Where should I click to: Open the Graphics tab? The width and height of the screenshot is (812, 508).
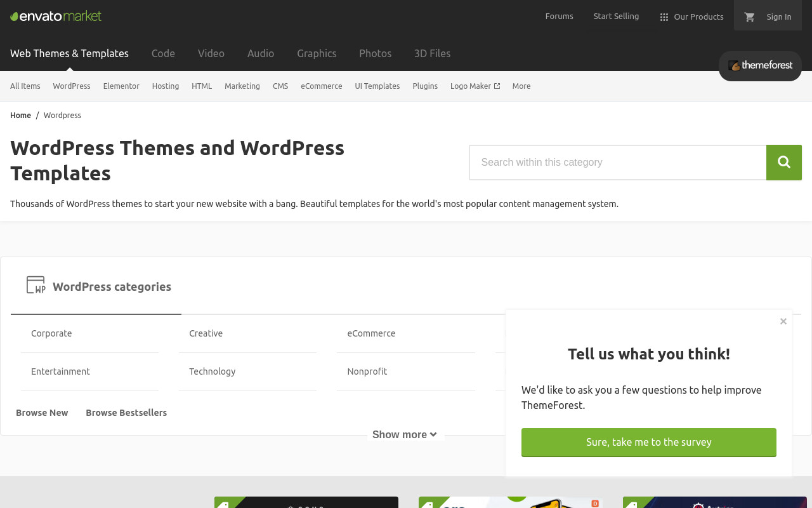pyautogui.click(x=317, y=53)
